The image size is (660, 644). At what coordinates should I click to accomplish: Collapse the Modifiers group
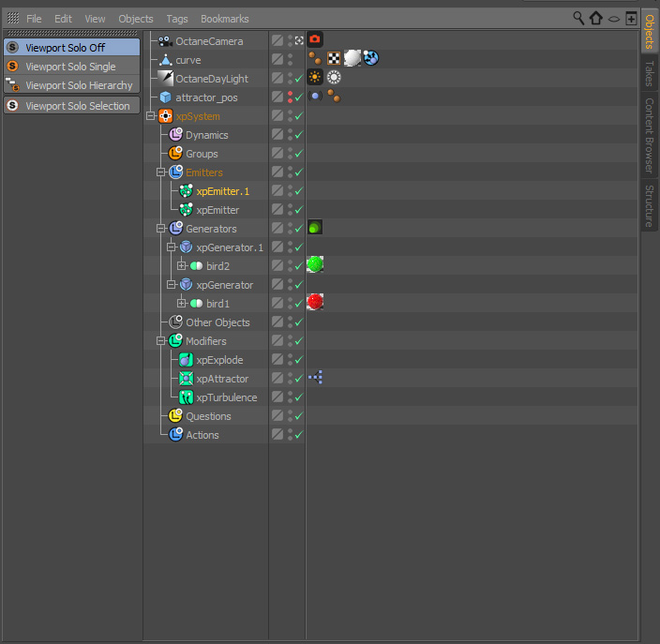pyautogui.click(x=161, y=341)
